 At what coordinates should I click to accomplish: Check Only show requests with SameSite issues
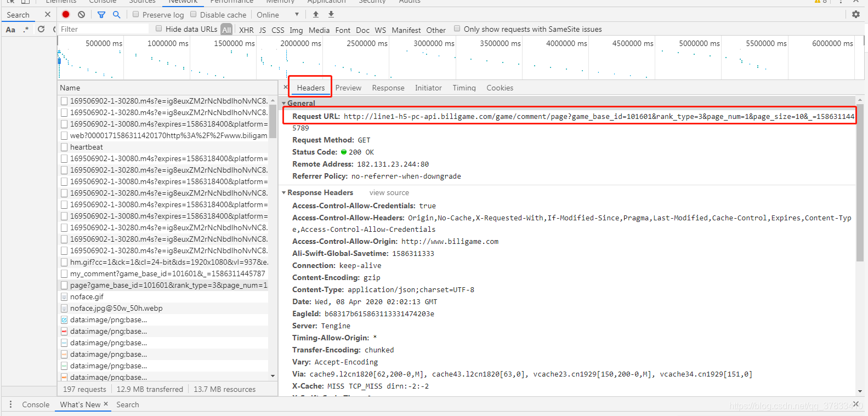457,29
